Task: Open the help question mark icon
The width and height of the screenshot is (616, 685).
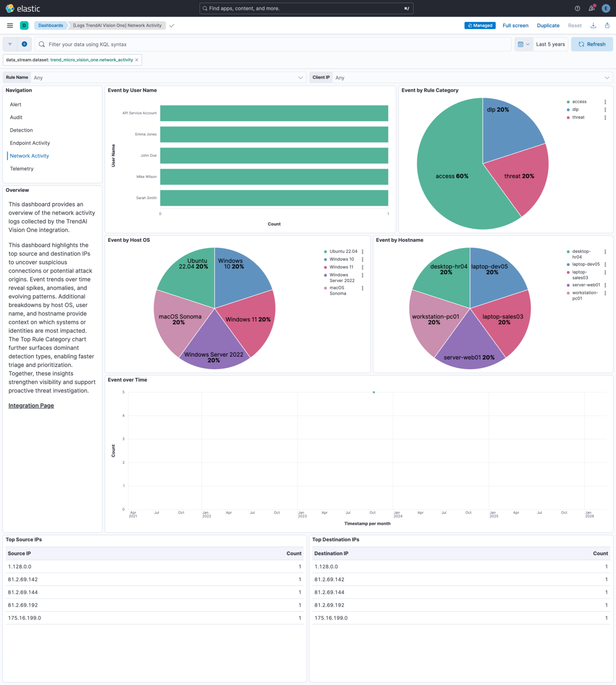Action: pyautogui.click(x=577, y=8)
